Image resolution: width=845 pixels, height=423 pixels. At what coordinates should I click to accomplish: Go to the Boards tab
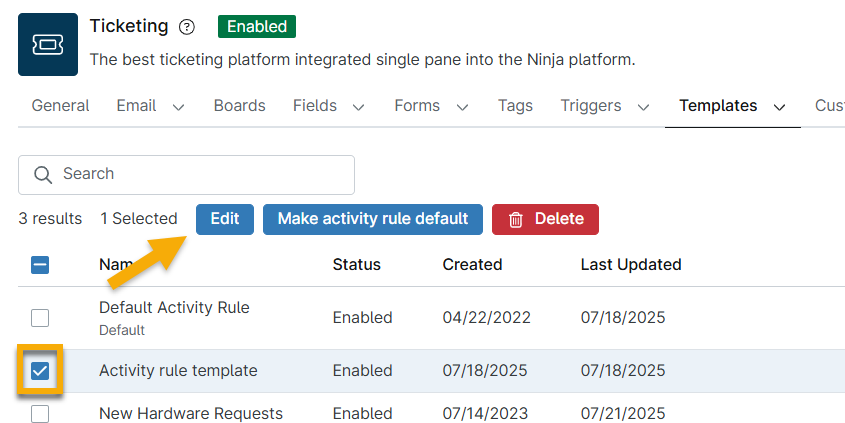coord(239,106)
